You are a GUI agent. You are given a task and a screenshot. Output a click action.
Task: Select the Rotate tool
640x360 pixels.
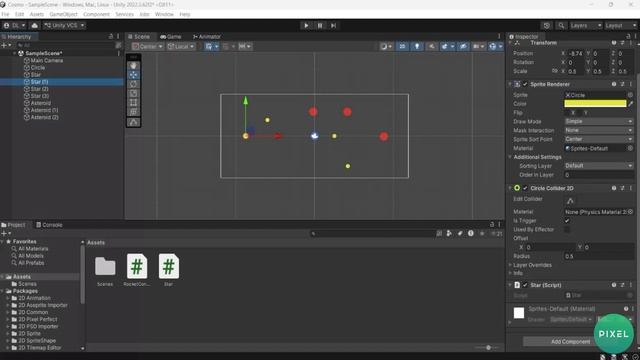[133, 84]
